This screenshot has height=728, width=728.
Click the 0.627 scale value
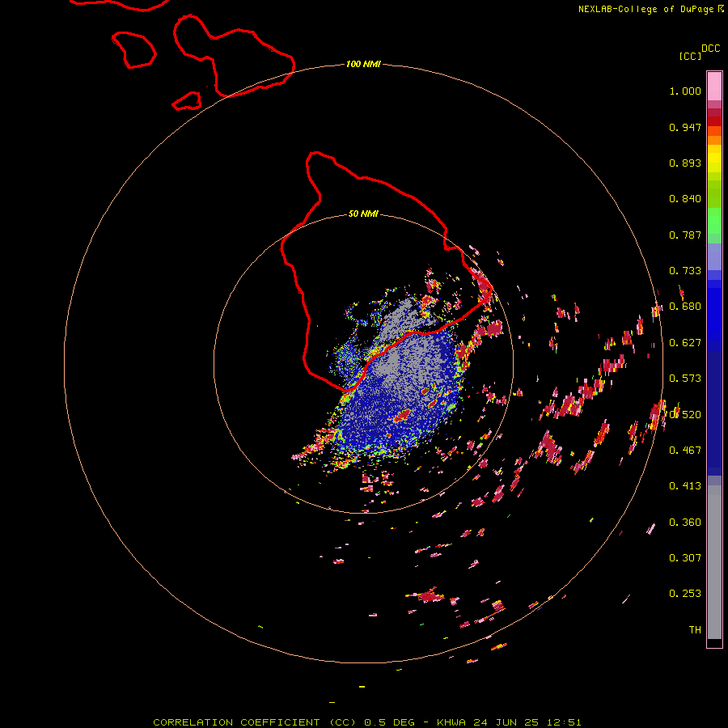click(685, 343)
